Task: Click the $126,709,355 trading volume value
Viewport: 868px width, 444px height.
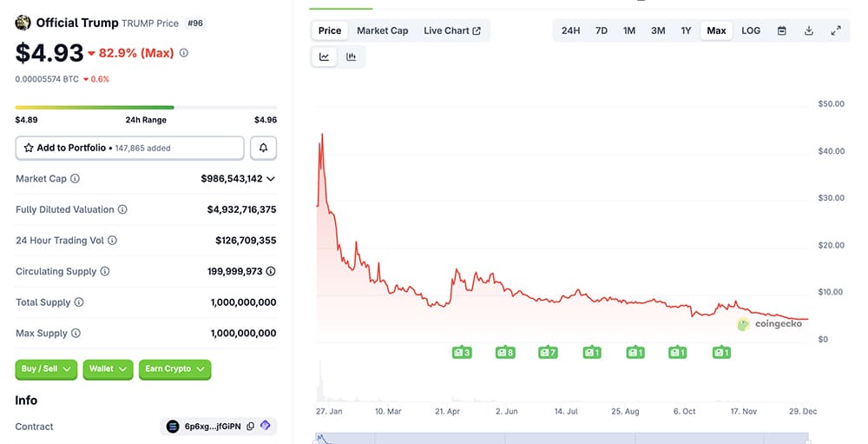Action: point(246,241)
